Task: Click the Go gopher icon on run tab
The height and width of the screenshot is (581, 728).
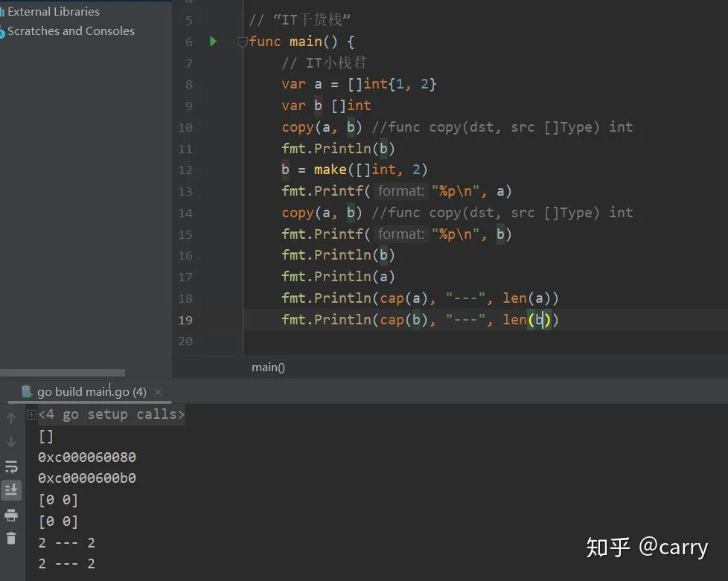Action: 27,391
